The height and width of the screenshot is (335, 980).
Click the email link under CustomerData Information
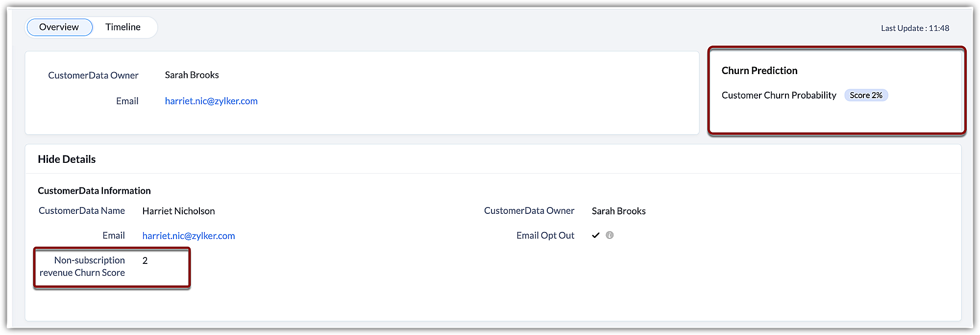[189, 236]
